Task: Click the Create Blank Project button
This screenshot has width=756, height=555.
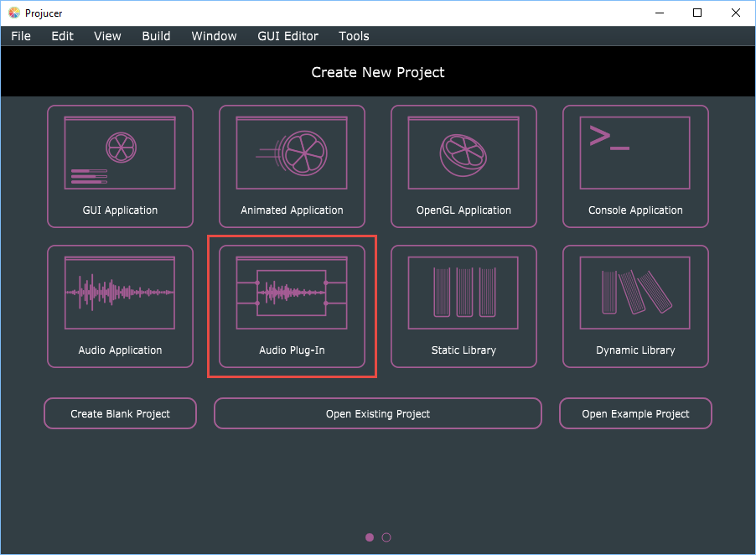Action: (120, 413)
